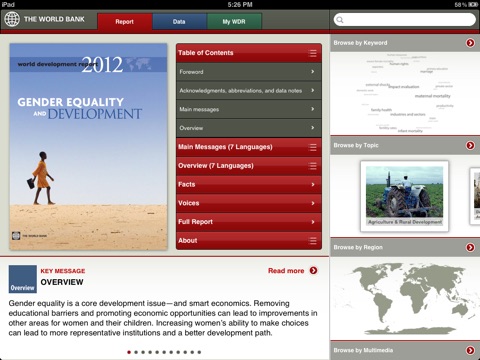Click the Read more link
Screen dimensions: 480x360
[286, 271]
